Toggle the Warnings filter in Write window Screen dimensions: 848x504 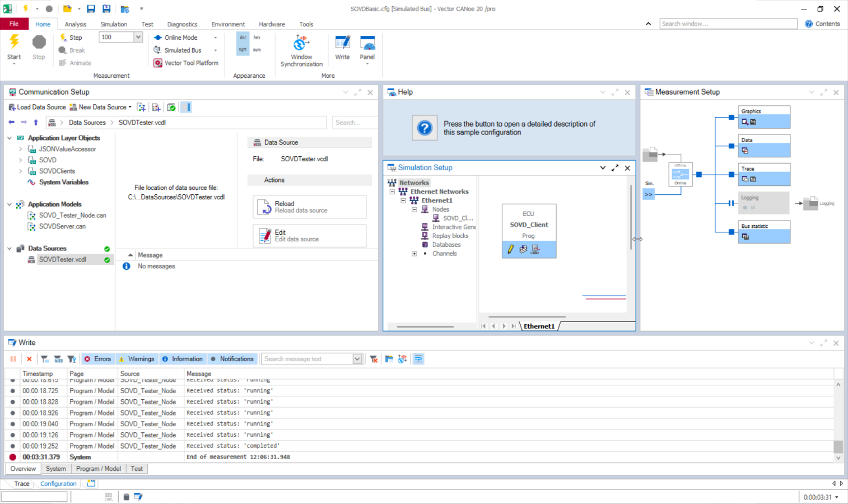point(137,359)
